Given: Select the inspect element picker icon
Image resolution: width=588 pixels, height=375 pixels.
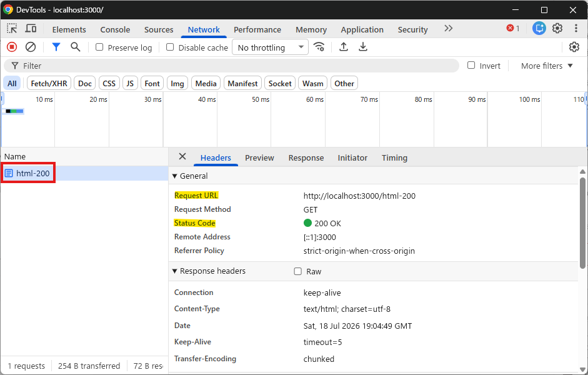Looking at the screenshot, I should pos(12,29).
